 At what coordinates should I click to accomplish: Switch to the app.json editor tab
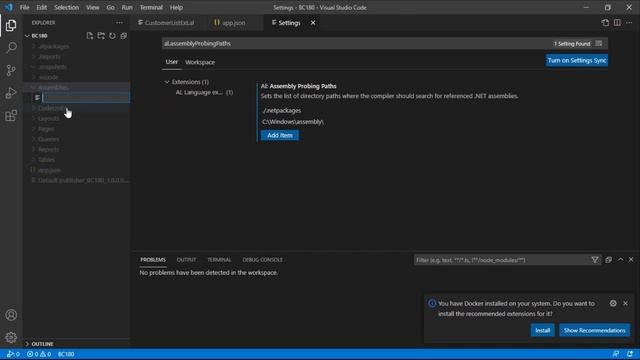coord(230,23)
